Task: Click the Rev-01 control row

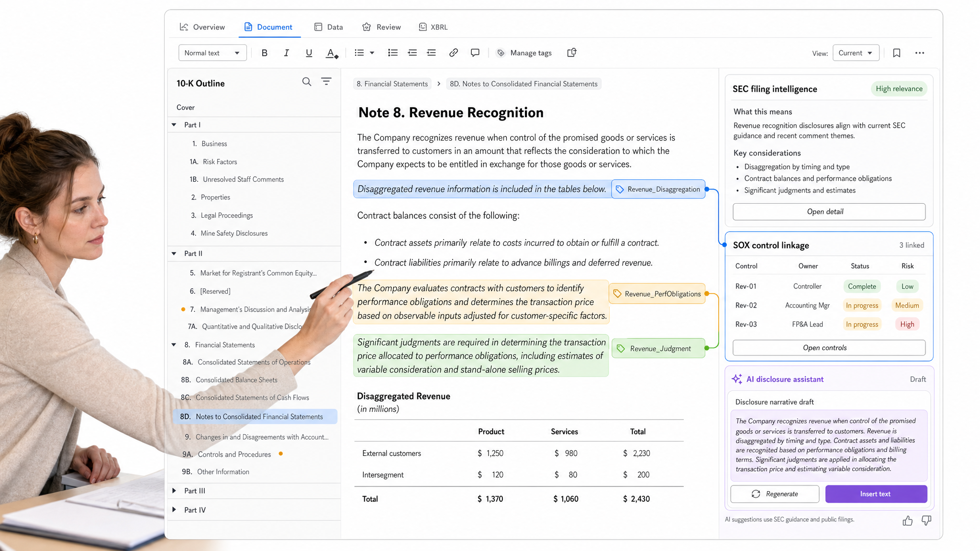Action: pos(829,287)
